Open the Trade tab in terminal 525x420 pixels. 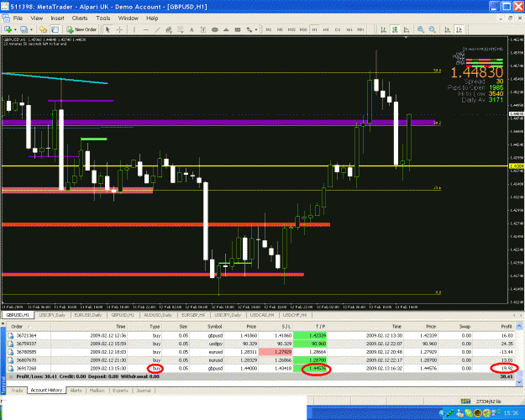(17, 391)
